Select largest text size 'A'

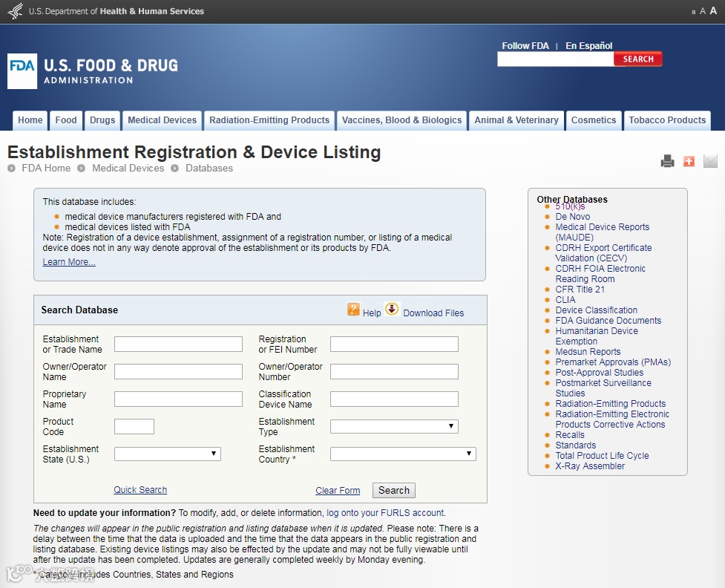pyautogui.click(x=713, y=10)
